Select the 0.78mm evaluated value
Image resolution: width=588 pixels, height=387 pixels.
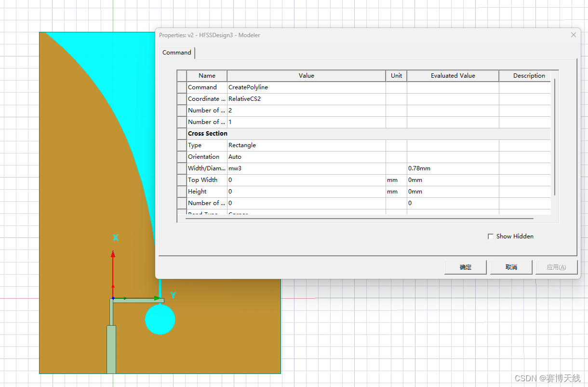coord(453,168)
